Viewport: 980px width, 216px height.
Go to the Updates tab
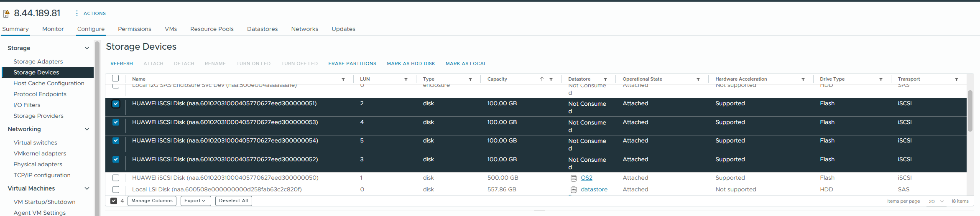(x=344, y=29)
